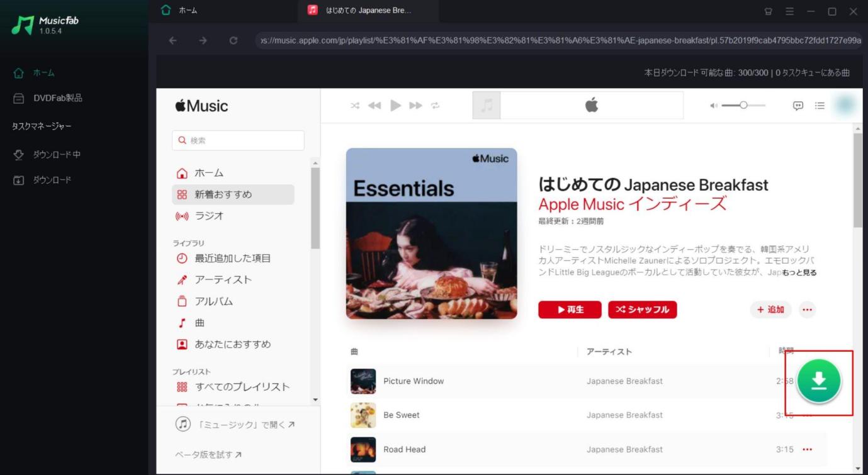This screenshot has height=475, width=868.
Task: Click artist Japanese Breakfast on Picture Window row
Action: (624, 381)
